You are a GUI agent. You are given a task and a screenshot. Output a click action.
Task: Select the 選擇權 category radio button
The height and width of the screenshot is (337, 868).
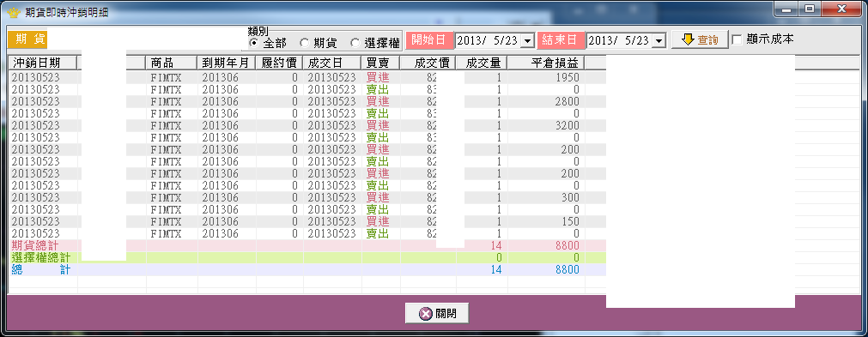tap(355, 43)
